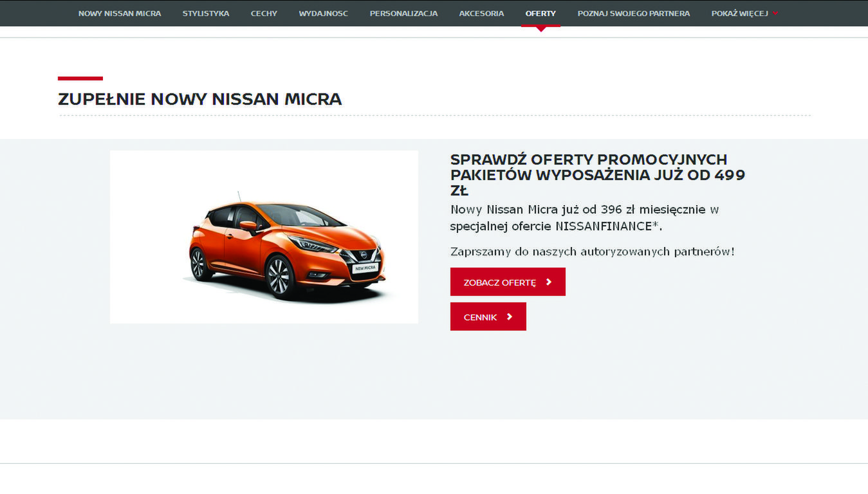The height and width of the screenshot is (494, 868).
Task: Open the Nowy Nissan Micra menu item
Action: click(120, 14)
